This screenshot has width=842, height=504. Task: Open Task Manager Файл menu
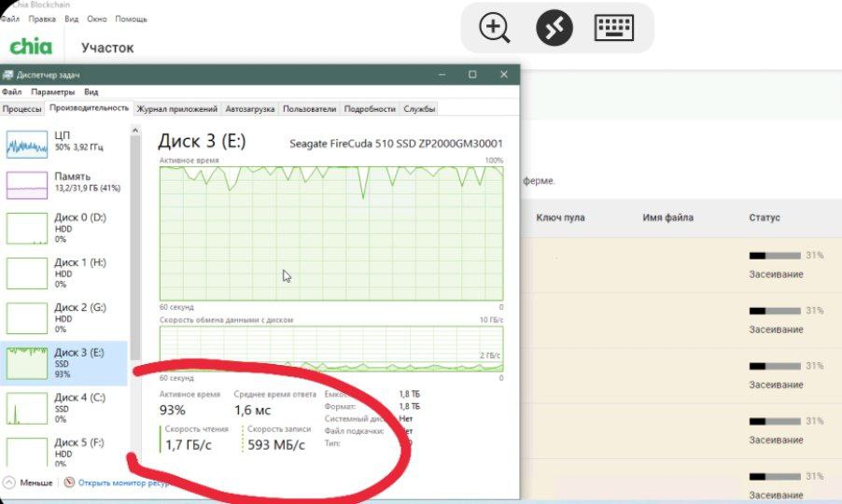point(12,91)
